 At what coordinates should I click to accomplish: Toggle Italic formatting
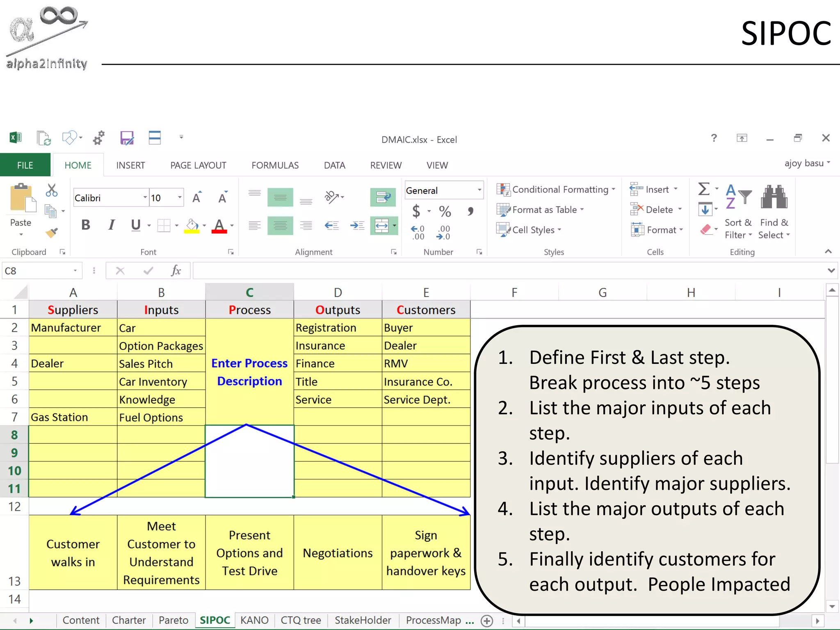(x=111, y=225)
